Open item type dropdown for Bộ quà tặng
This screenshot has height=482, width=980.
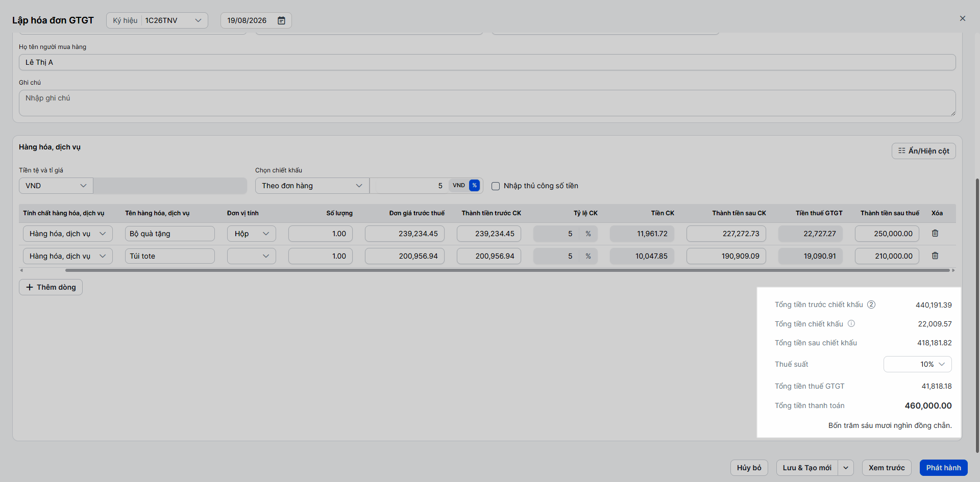click(68, 234)
